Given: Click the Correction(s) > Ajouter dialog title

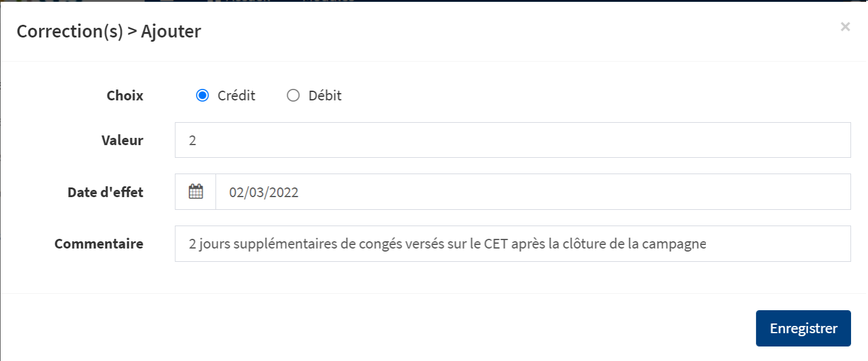Looking at the screenshot, I should pos(109,31).
